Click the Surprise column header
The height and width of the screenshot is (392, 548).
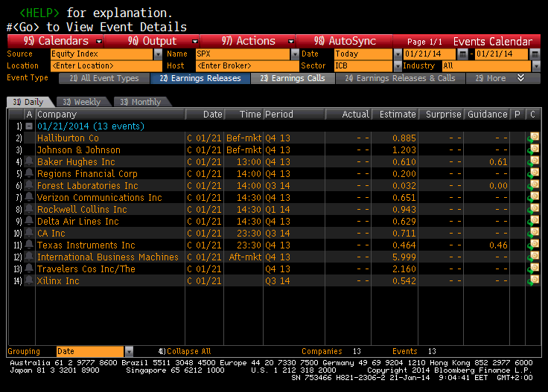(x=441, y=114)
